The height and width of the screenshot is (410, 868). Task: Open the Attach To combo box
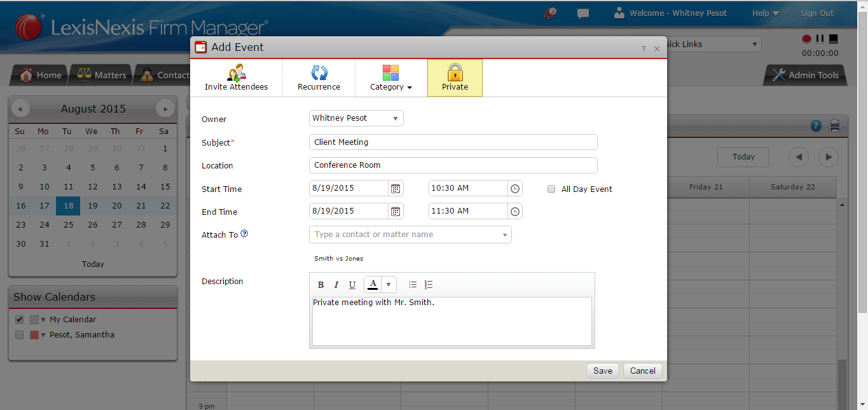click(x=410, y=235)
